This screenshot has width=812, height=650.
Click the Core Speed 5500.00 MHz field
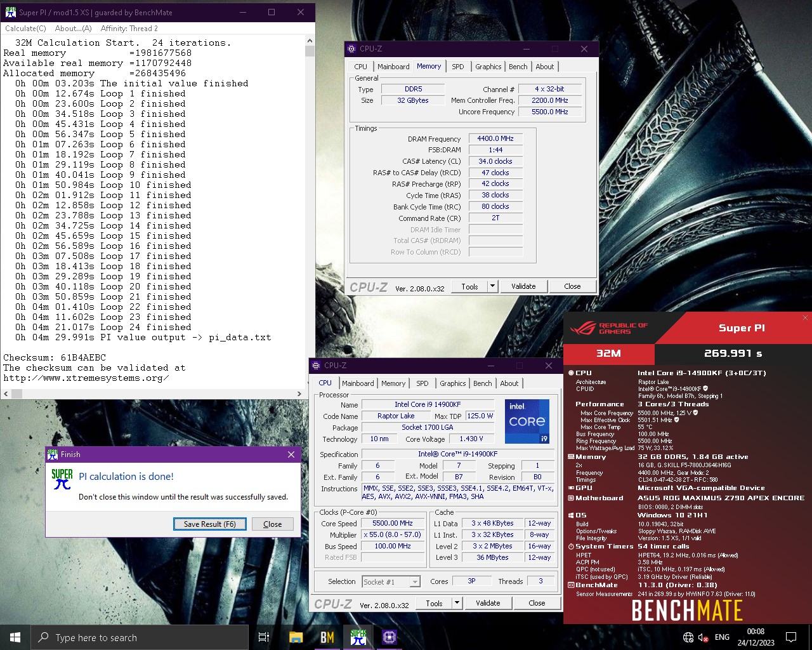pos(393,524)
